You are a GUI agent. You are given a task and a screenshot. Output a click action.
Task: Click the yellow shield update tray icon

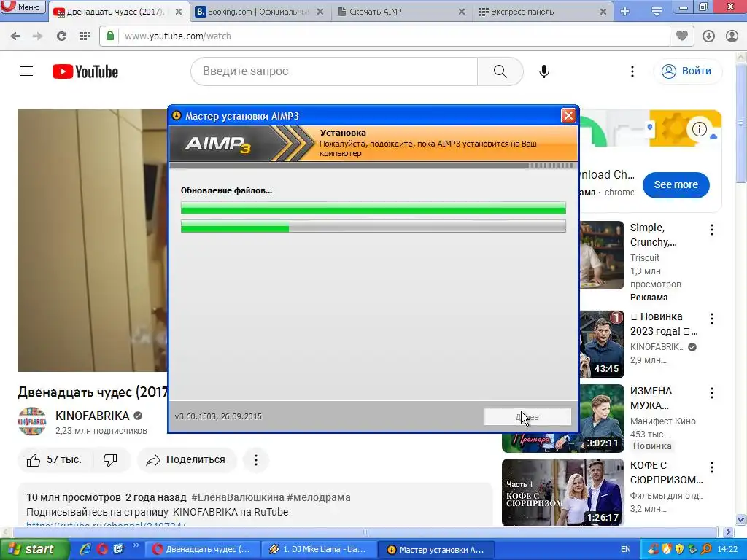pyautogui.click(x=680, y=549)
